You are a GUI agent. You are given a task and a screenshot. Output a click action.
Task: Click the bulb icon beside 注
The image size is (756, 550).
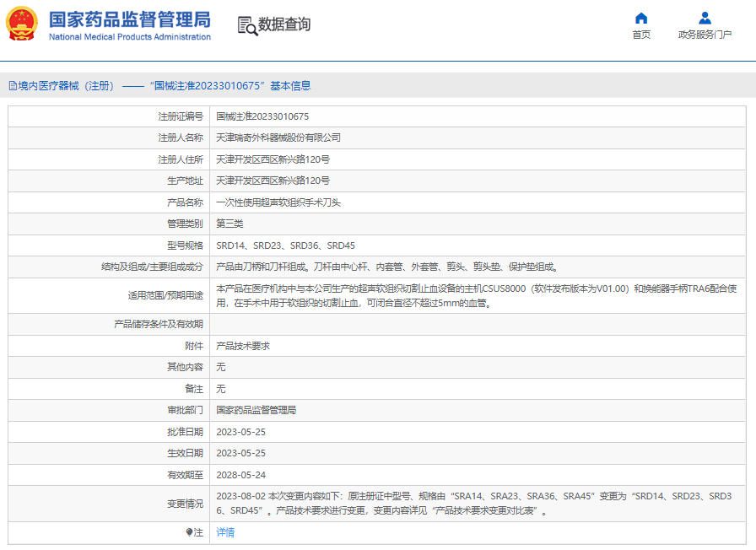[189, 532]
